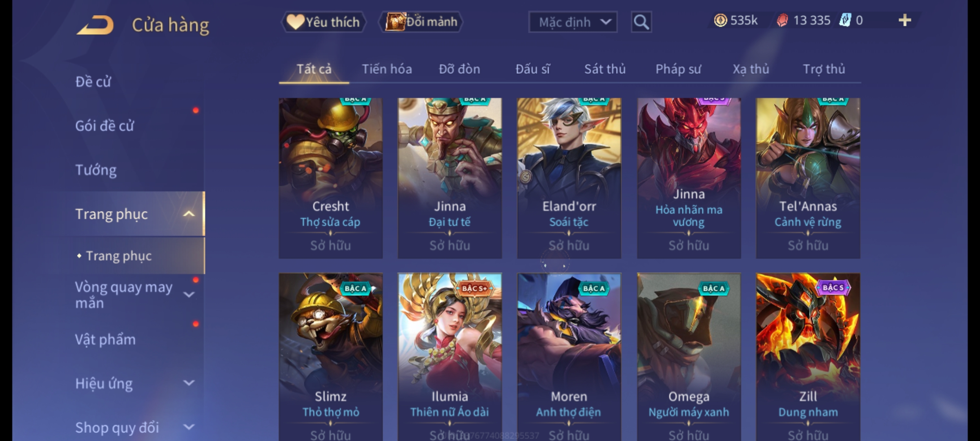Viewport: 980px width, 441px height.
Task: Select the Eland'orr Soái tặc skin card
Action: 569,178
